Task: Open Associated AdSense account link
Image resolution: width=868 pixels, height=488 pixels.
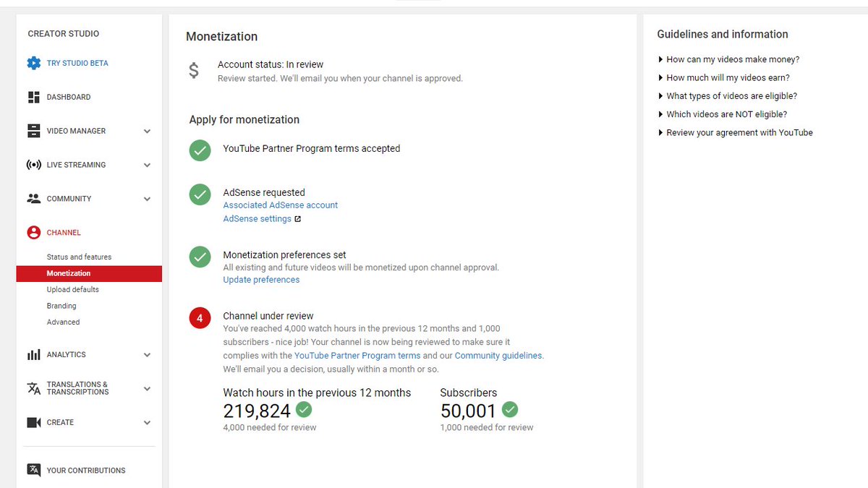Action: tap(281, 205)
